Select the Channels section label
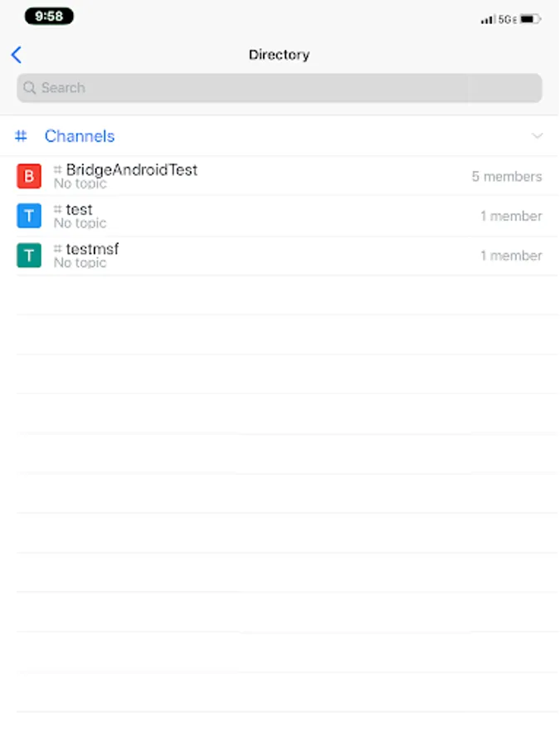This screenshot has height=747, width=560. [x=80, y=136]
